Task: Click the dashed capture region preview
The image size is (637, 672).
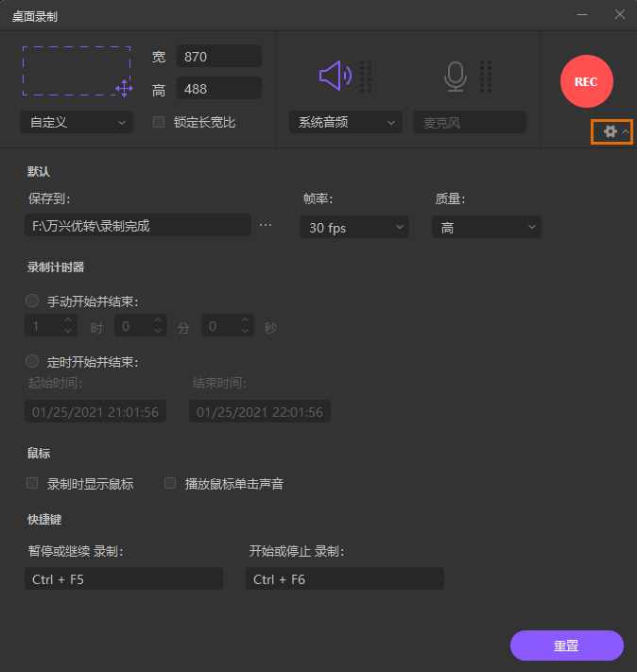Action: click(77, 71)
